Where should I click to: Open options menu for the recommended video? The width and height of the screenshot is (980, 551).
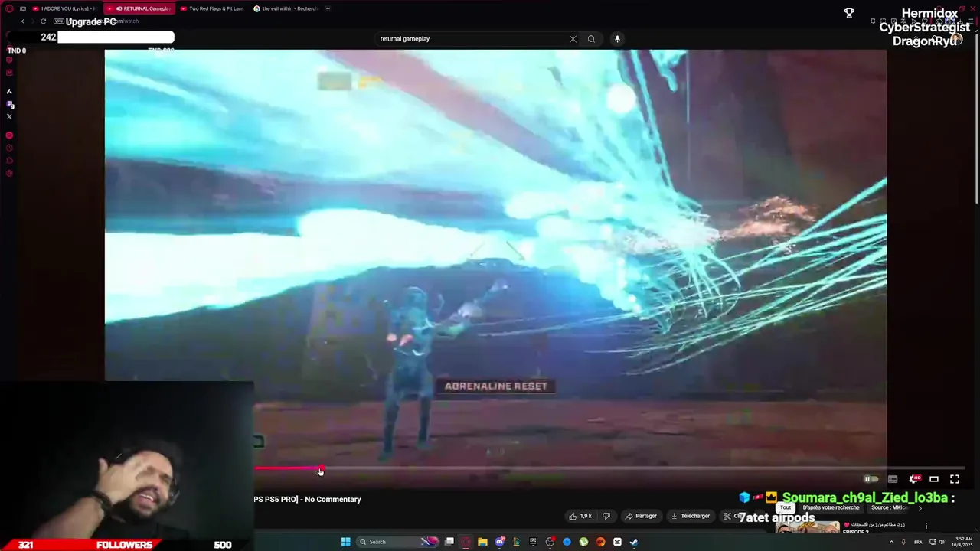coord(926,526)
